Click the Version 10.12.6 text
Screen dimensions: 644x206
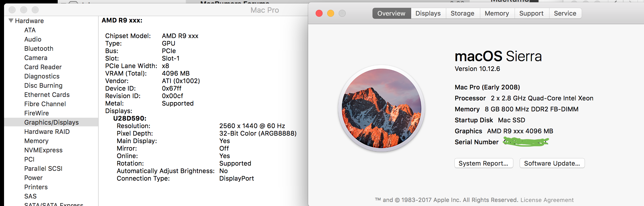tap(478, 69)
